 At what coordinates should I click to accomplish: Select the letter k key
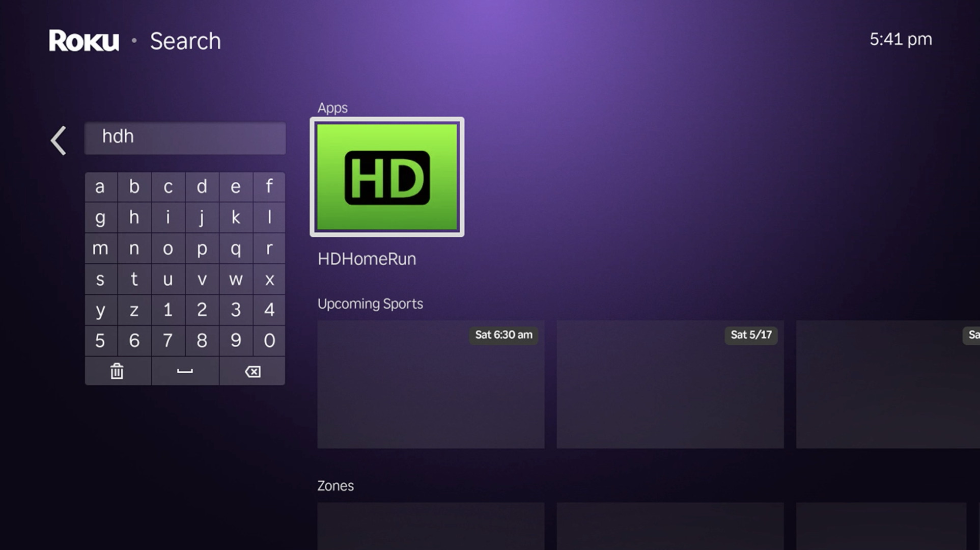(236, 218)
